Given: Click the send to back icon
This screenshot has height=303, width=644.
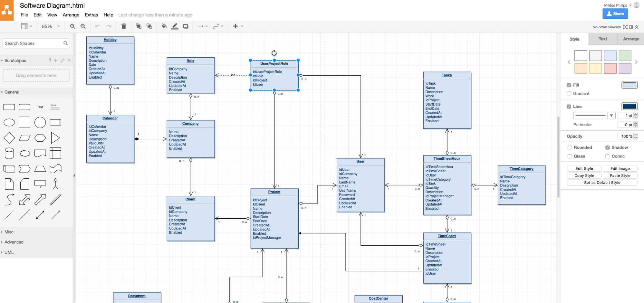Looking at the screenshot, I should pyautogui.click(x=149, y=26).
